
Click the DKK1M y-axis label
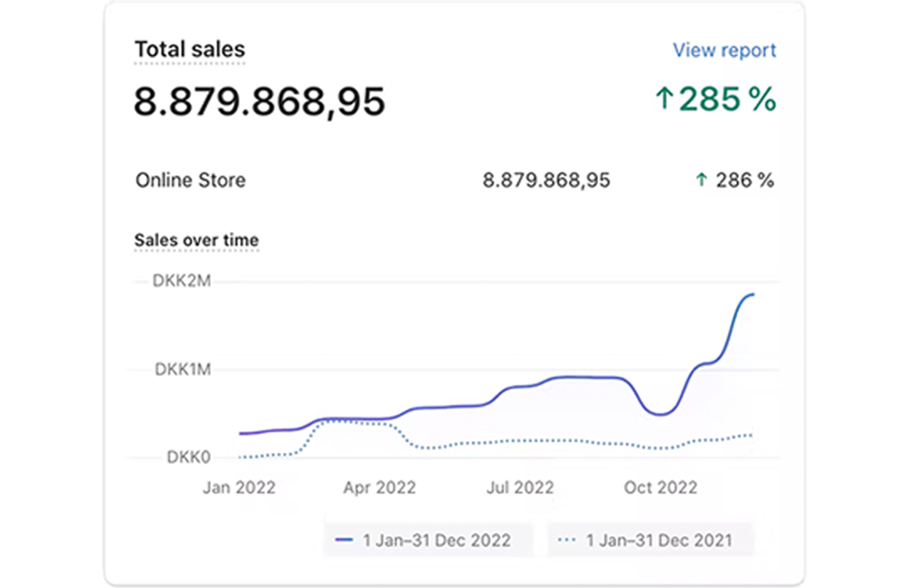click(x=183, y=369)
